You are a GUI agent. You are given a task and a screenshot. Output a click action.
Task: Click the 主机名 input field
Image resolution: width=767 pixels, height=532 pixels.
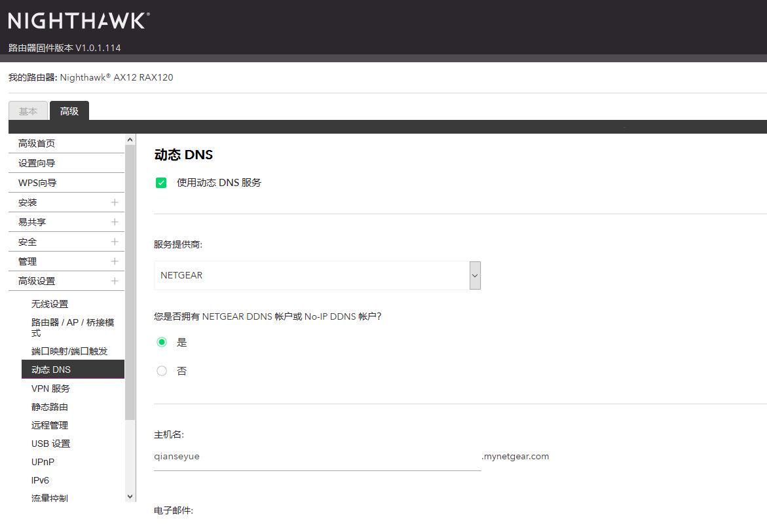(x=317, y=457)
